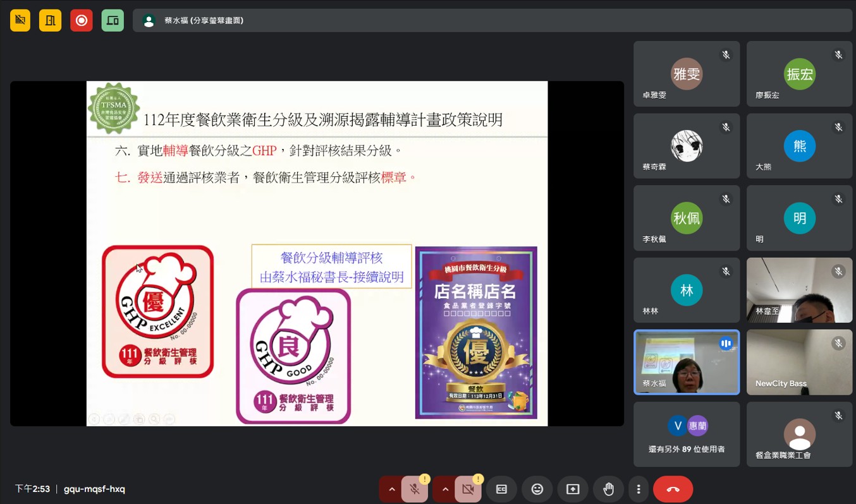Toggle the disabled camera button
Screen dimensions: 856x504
pyautogui.click(x=468, y=489)
